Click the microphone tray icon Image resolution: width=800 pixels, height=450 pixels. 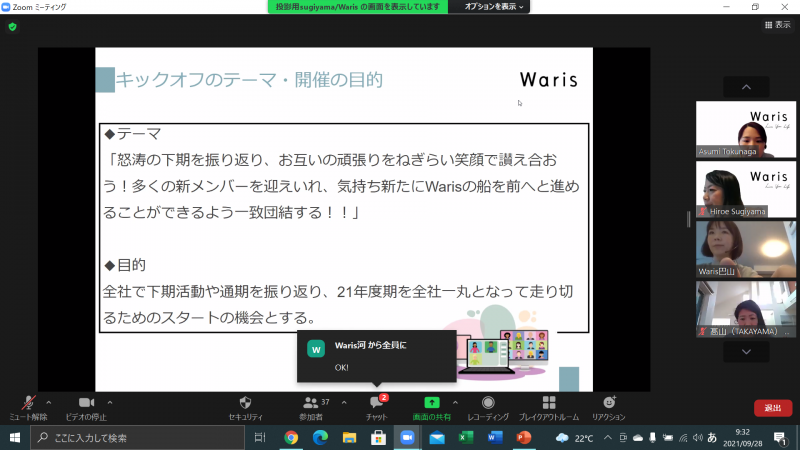(653, 438)
